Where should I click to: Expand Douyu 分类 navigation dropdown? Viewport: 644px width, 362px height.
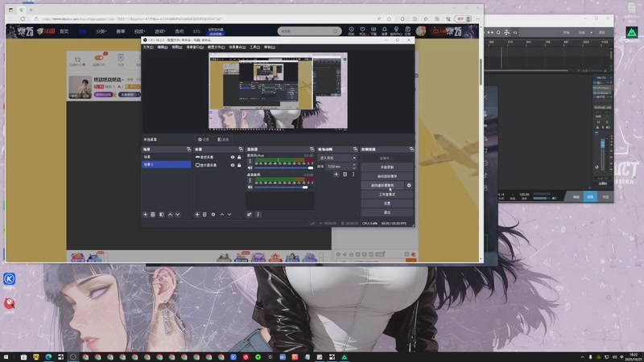coord(101,31)
